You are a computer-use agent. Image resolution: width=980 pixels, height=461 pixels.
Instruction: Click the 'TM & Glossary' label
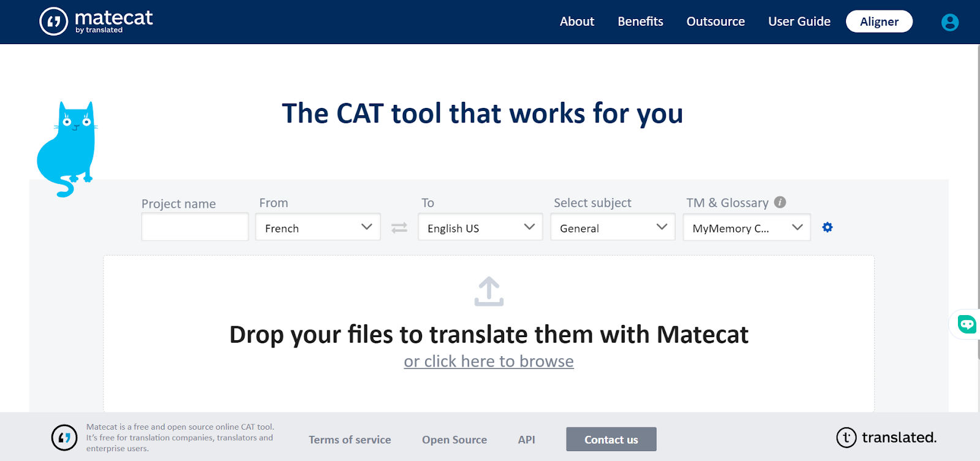[728, 203]
